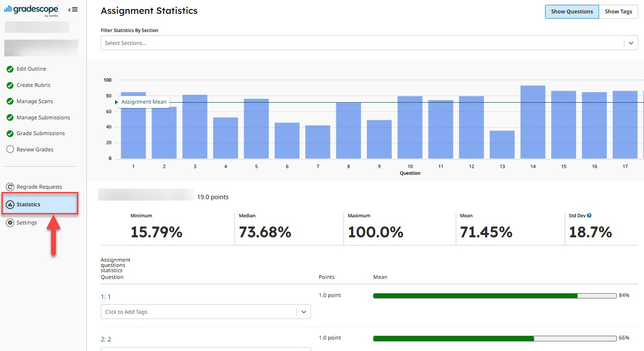Click the Maximum value 100.0%
This screenshot has height=351, width=644.
click(376, 232)
